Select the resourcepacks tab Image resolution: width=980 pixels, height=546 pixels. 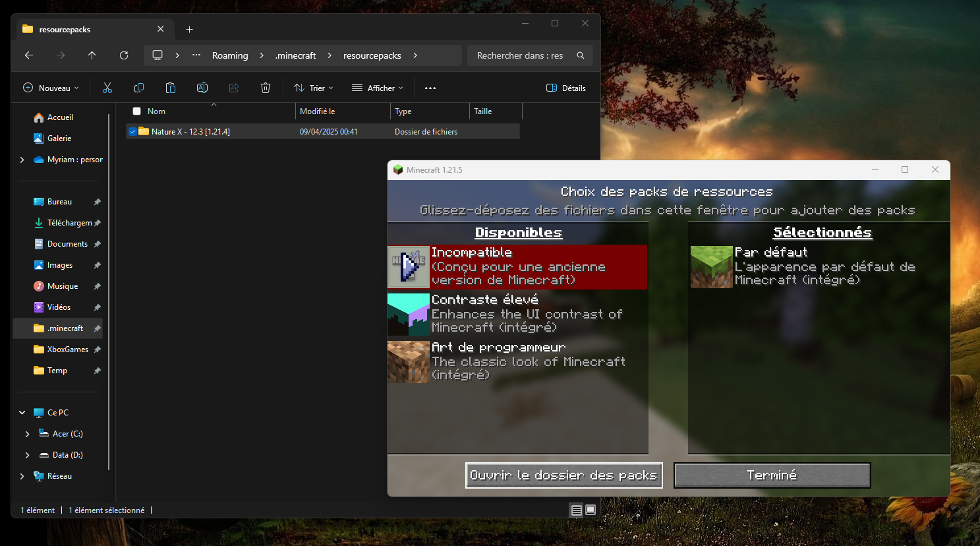coord(94,29)
